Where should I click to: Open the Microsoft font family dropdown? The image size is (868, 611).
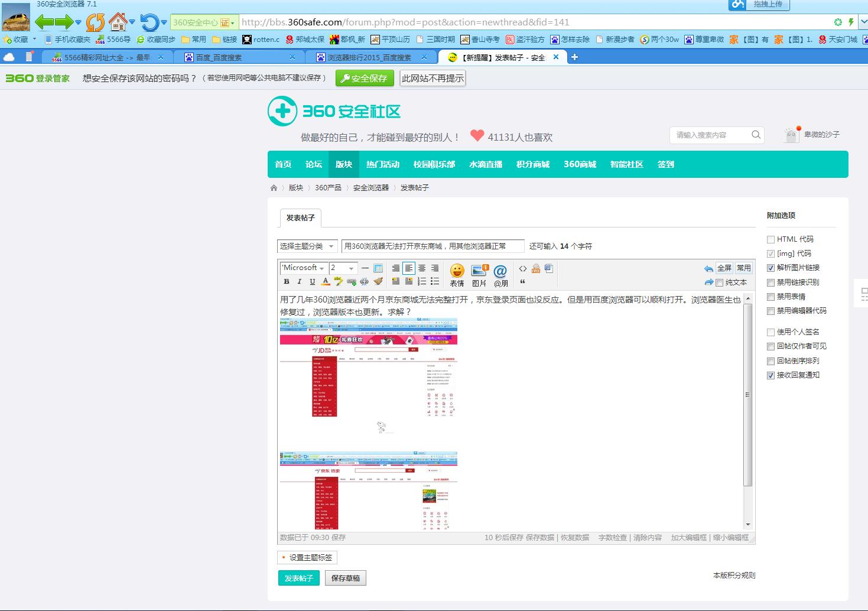(x=304, y=268)
